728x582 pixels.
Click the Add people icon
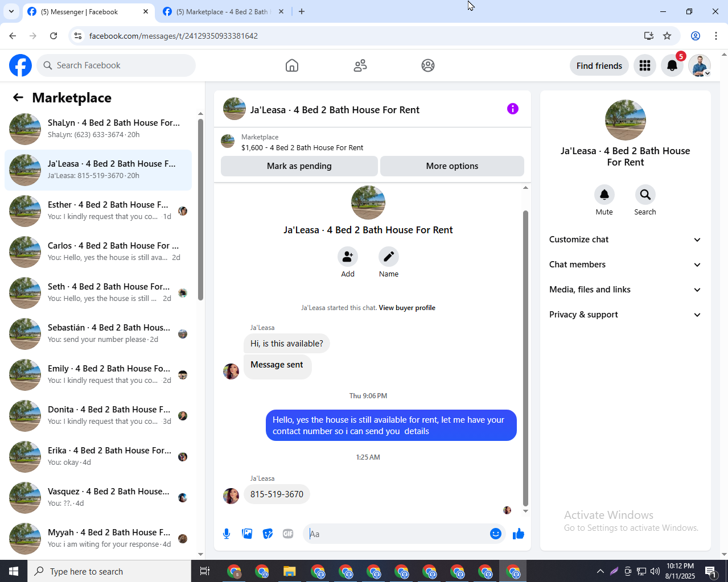348,257
